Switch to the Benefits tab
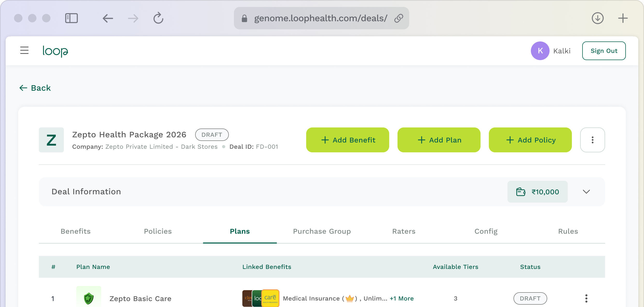Viewport: 644px width, 307px height. (76, 231)
